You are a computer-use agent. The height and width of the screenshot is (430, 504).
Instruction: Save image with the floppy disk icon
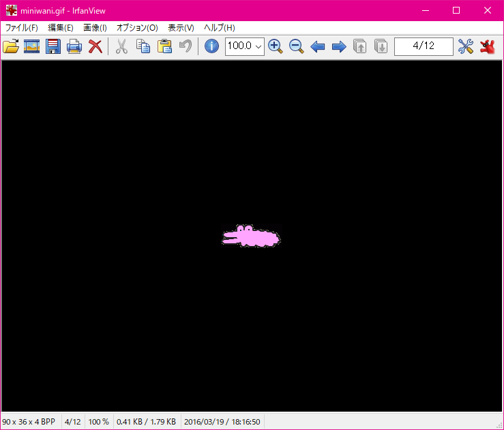(x=53, y=46)
